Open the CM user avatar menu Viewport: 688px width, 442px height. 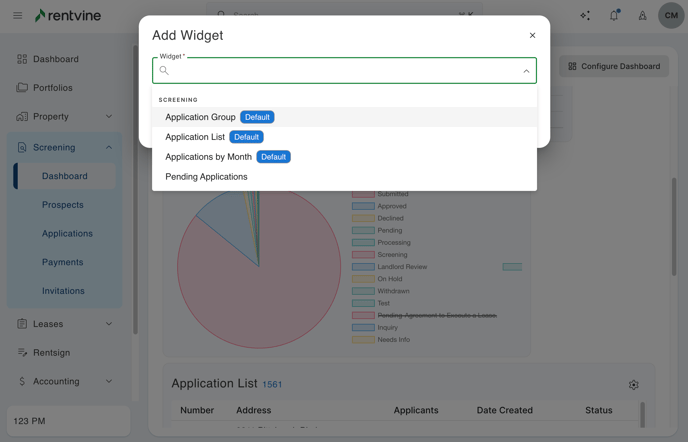[x=671, y=16]
